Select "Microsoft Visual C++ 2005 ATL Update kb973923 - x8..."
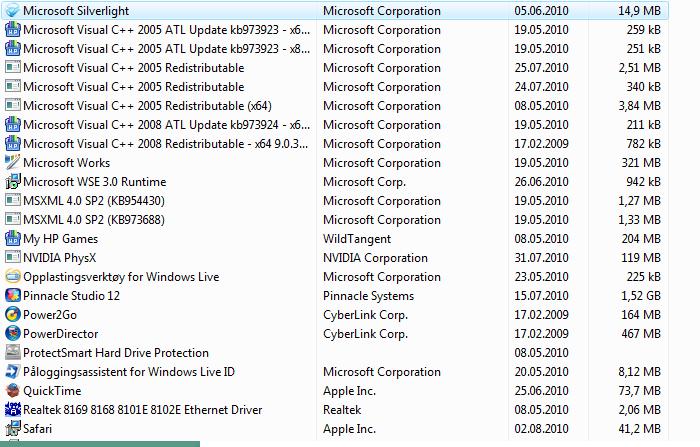Image resolution: width=700 pixels, height=447 pixels. pyautogui.click(x=167, y=49)
